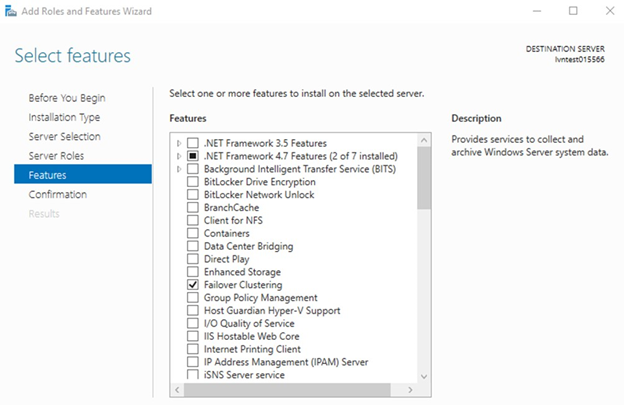This screenshot has width=624, height=405.
Task: Expand the .NET Framework 3.5 Features node
Action: click(x=179, y=143)
